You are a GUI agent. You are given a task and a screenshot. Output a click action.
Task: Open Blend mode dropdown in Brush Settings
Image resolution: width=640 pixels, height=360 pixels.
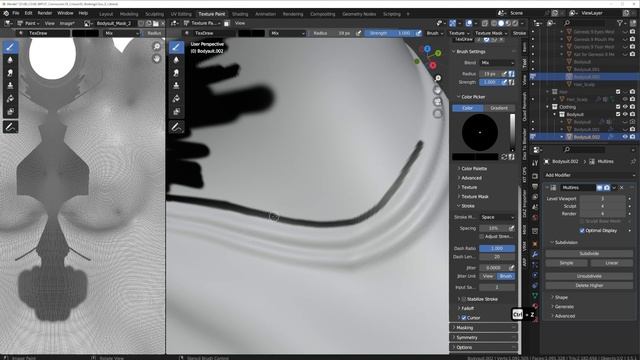[x=497, y=63]
